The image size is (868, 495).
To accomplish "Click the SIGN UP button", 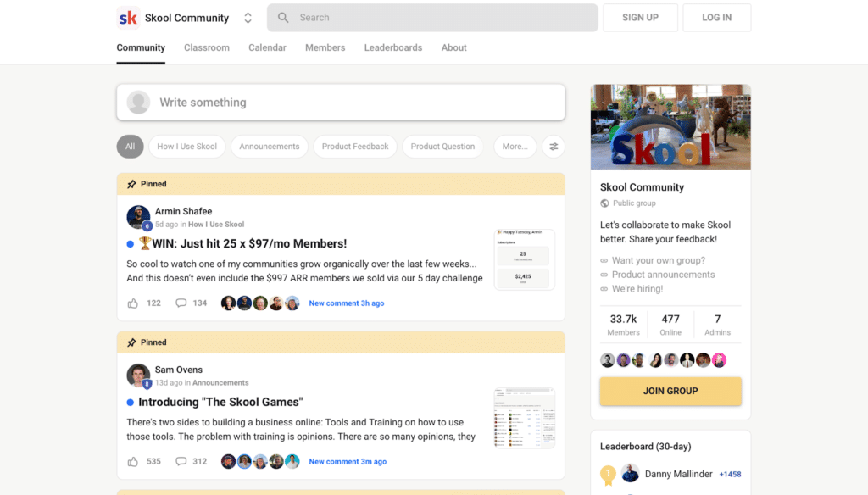I will tap(640, 18).
